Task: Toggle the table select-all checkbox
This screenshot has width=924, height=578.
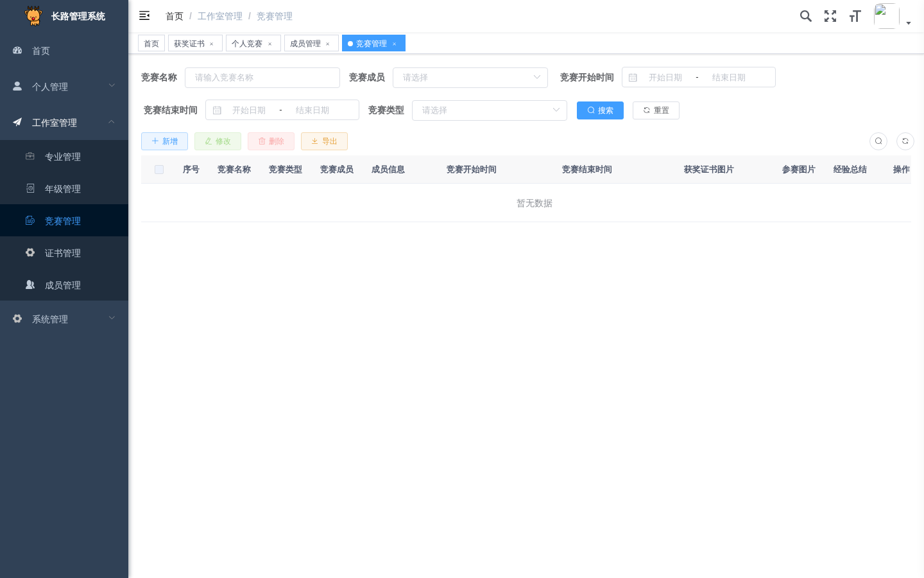Action: tap(159, 170)
